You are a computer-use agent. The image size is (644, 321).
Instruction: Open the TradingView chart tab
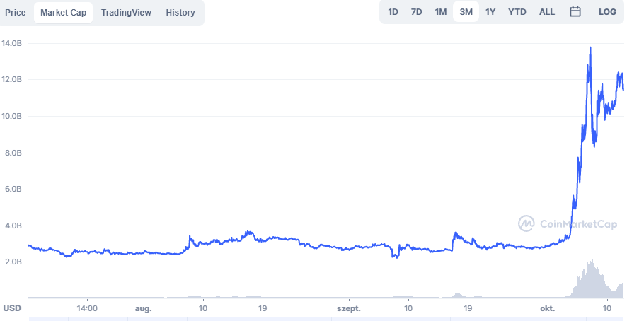pyautogui.click(x=126, y=13)
